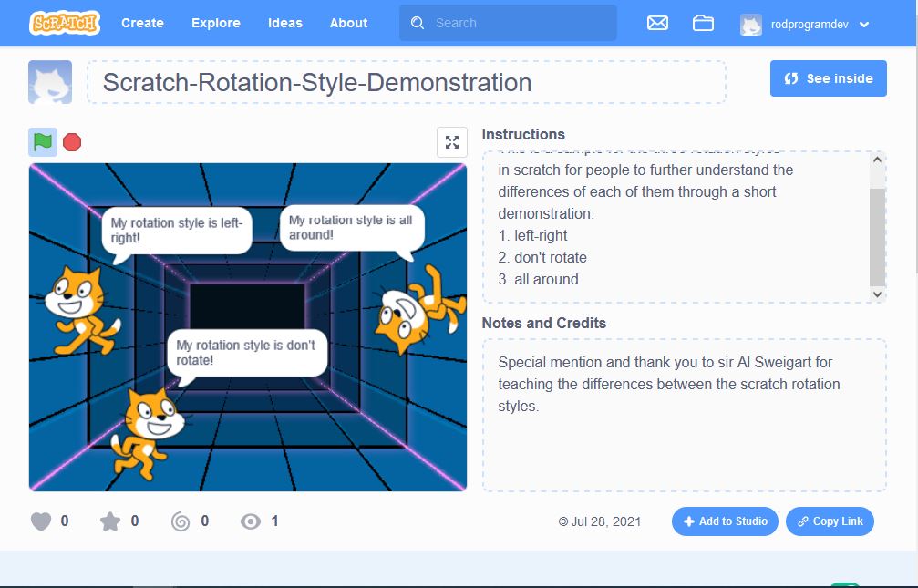Click 'My rotation style is don't rotate!' bubble
The image size is (918, 588).
(x=246, y=353)
